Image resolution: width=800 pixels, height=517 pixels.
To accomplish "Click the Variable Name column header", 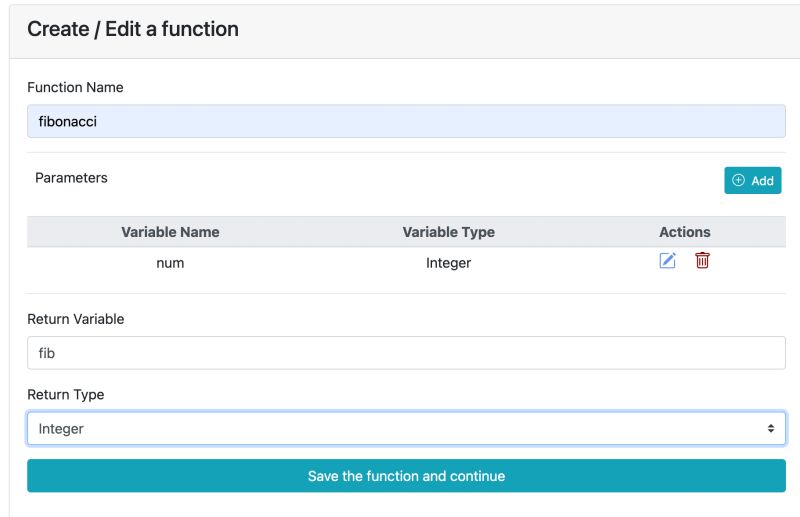I will tap(170, 232).
